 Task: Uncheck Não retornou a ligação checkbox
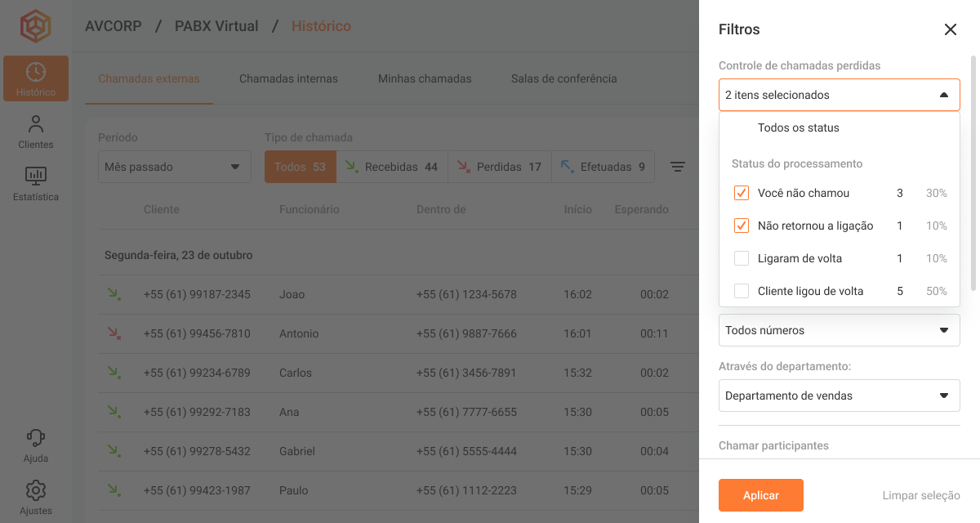[742, 226]
